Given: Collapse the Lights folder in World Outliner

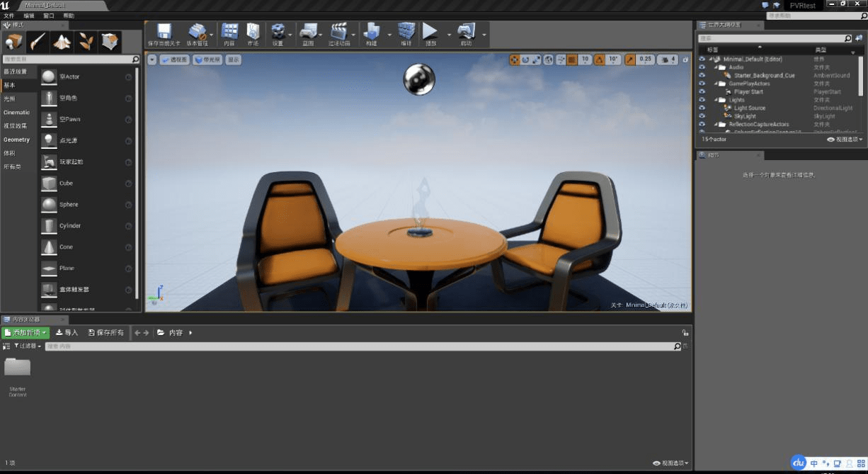Looking at the screenshot, I should (716, 100).
